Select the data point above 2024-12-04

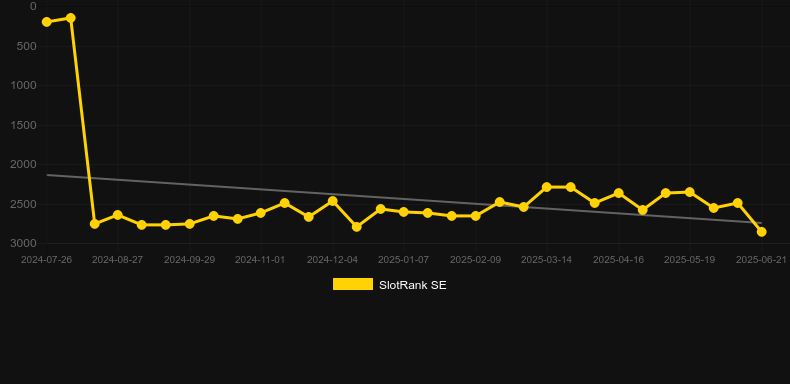[x=333, y=201]
